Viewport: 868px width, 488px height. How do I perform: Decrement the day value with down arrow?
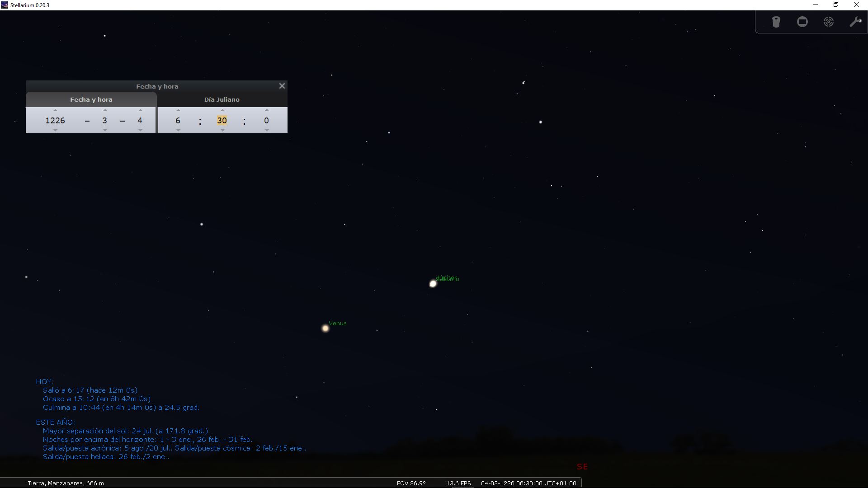coord(140,130)
